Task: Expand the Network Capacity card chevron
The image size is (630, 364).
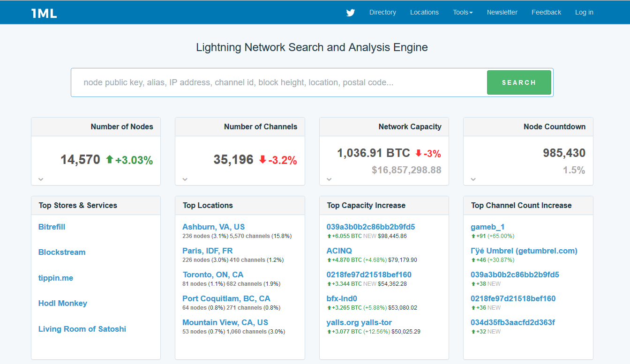Action: point(329,179)
